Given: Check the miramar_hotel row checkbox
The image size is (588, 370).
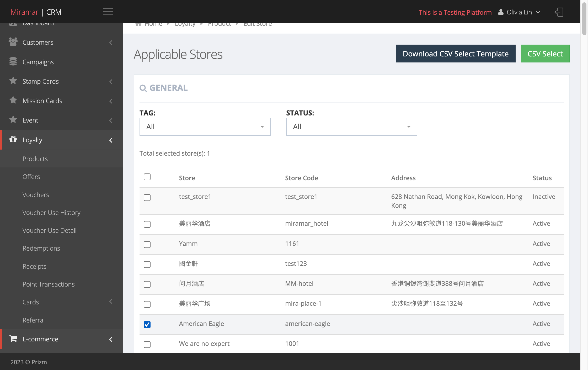Looking at the screenshot, I should click(x=147, y=224).
